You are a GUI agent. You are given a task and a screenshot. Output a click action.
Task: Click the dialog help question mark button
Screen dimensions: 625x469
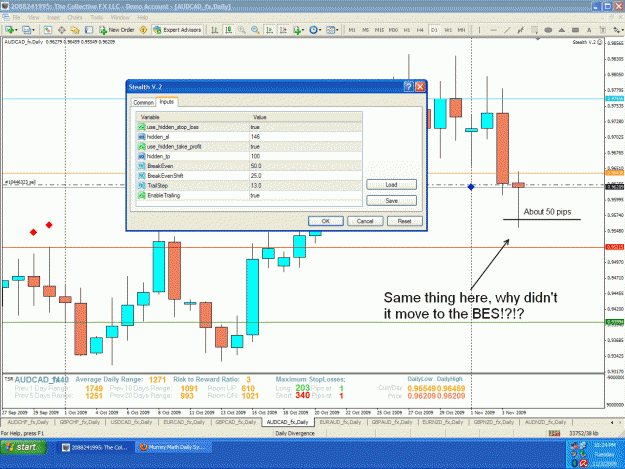click(408, 86)
